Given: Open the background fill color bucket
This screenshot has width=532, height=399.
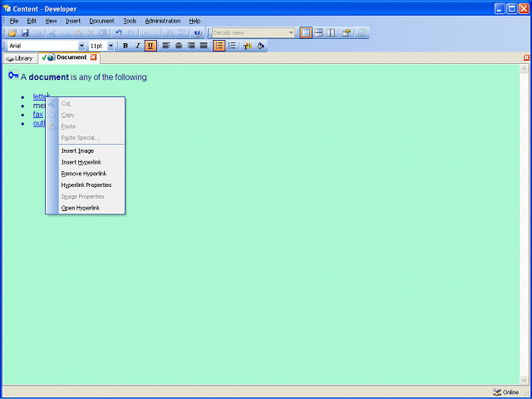Looking at the screenshot, I should pyautogui.click(x=260, y=46).
